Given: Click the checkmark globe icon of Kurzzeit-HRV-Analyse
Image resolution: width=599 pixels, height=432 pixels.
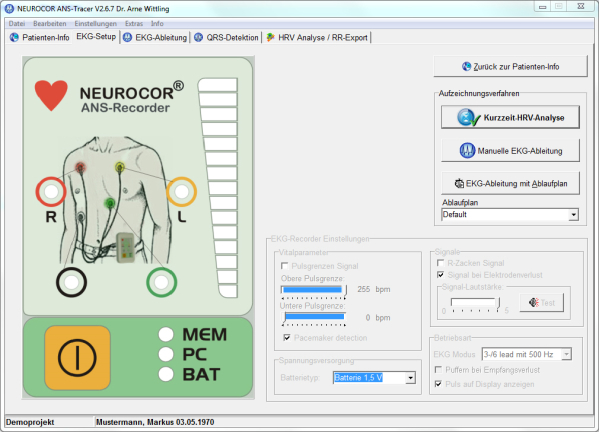Looking at the screenshot, I should [468, 118].
